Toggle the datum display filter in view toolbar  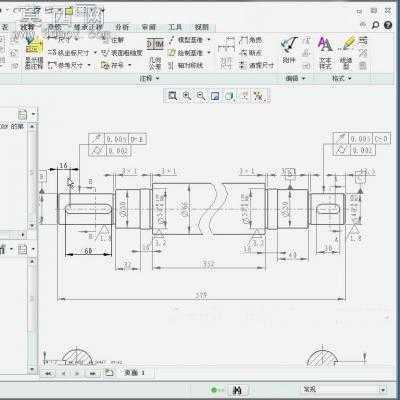point(244,96)
